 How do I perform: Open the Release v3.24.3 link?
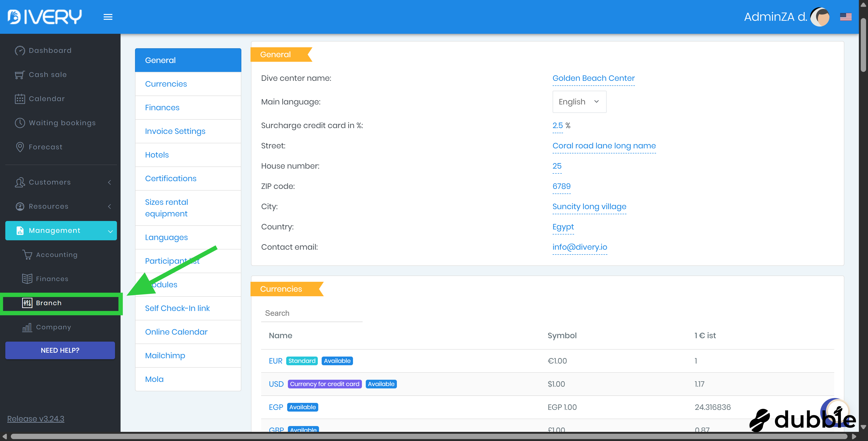36,418
